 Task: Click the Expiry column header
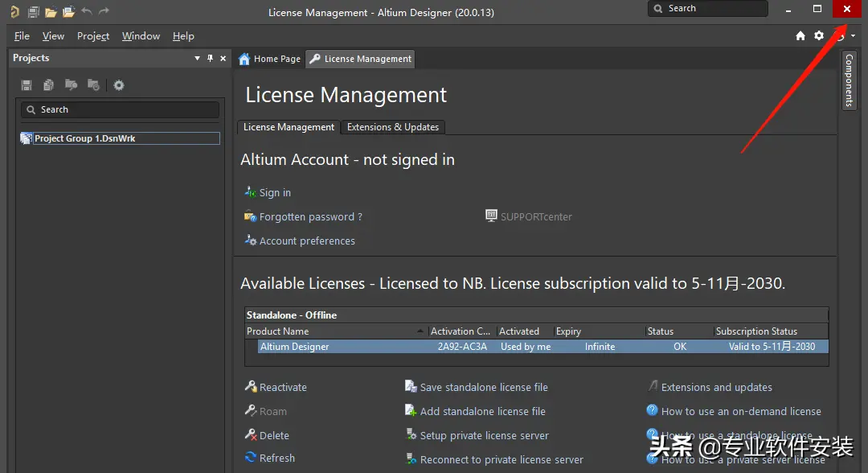600,331
